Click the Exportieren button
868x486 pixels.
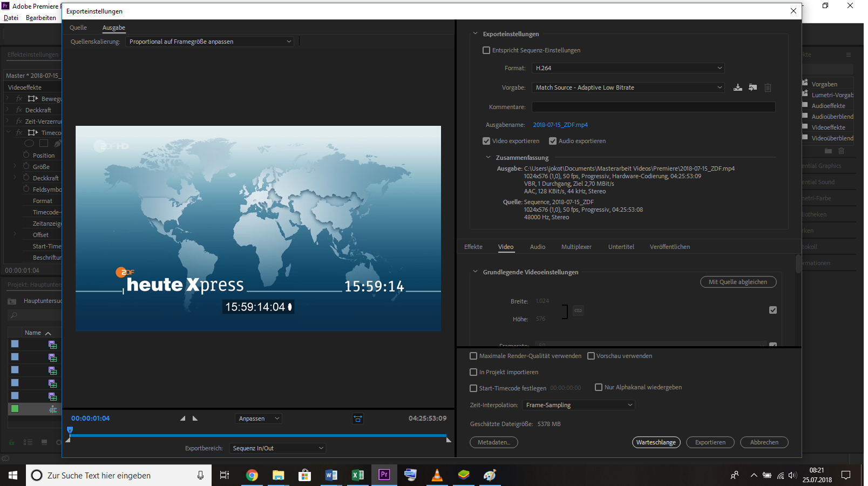pos(710,442)
